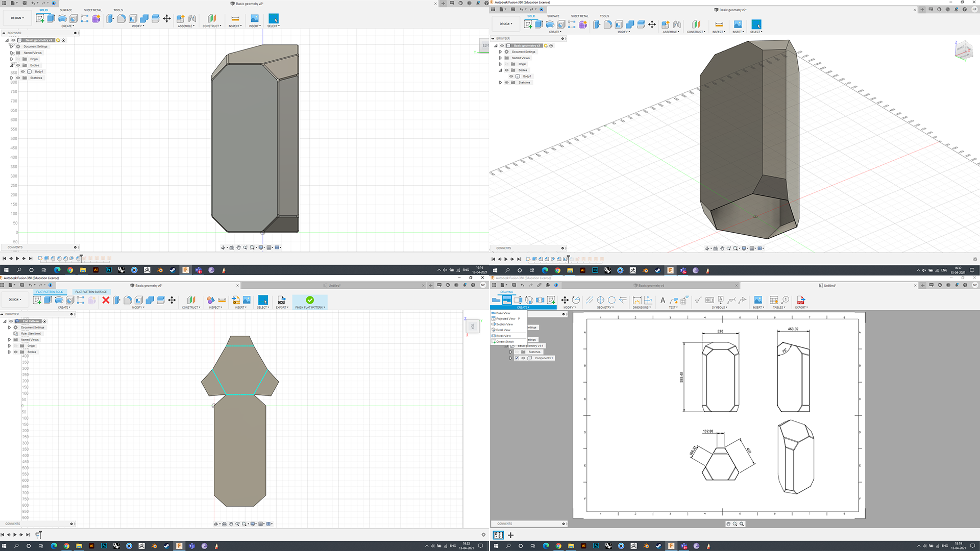This screenshot has height=551, width=980.
Task: Click the red X delete icon
Action: point(106,300)
